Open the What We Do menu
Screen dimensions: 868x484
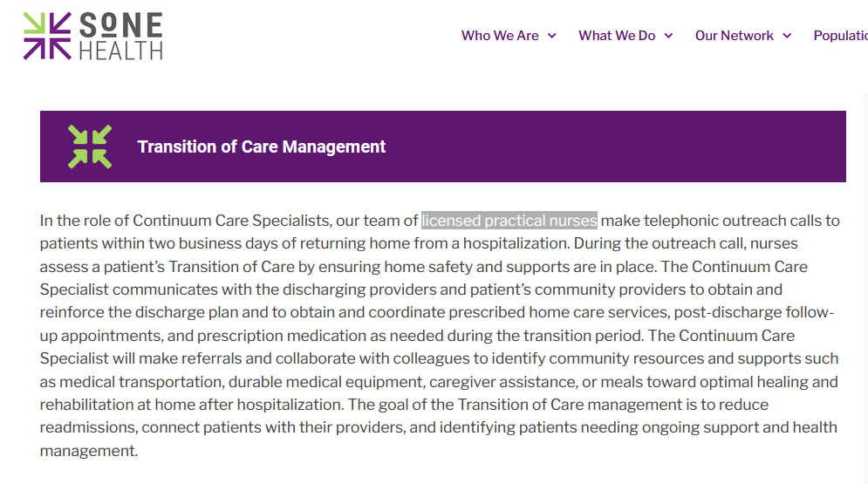[617, 36]
